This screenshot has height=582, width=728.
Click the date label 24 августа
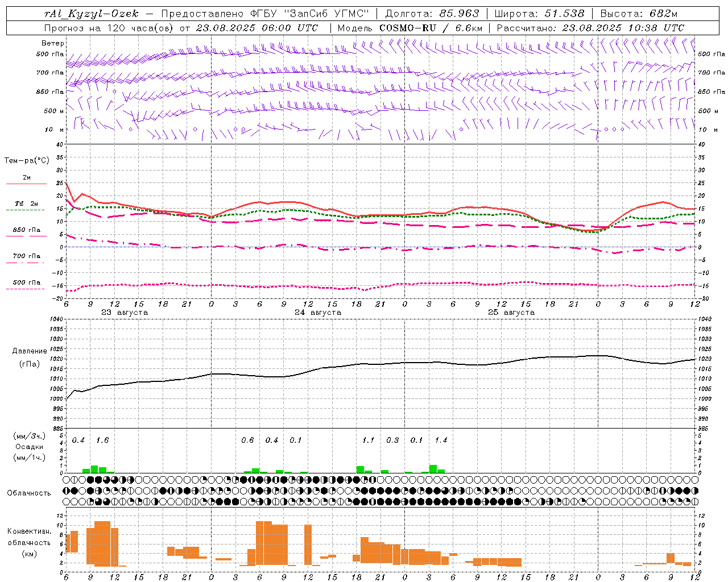point(318,313)
